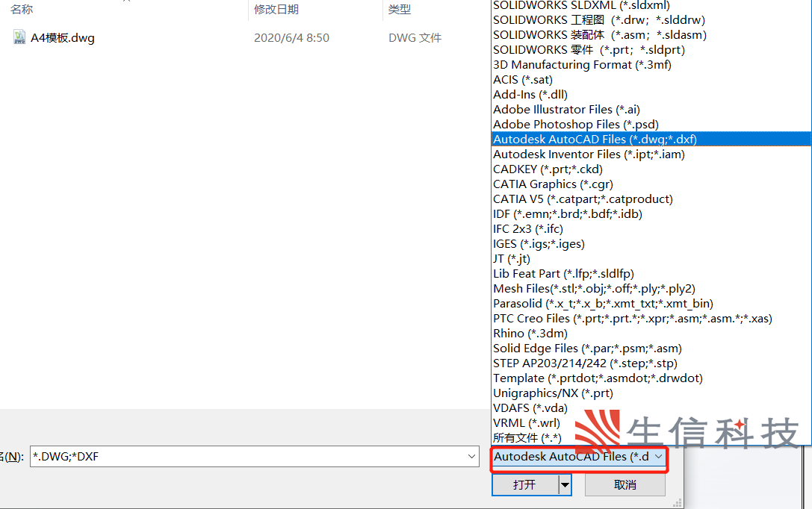812x509 pixels.
Task: Choose VRML (*.wrl) file type
Action: (x=651, y=423)
